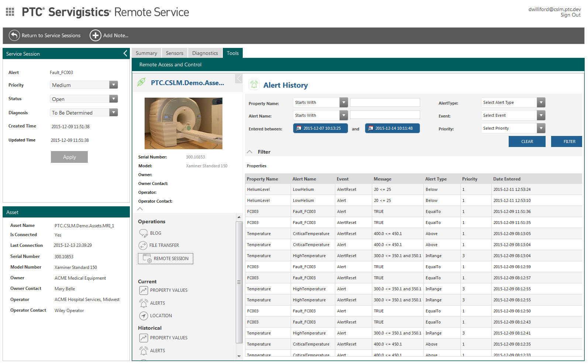Viewport: 588px width, 364px height.
Task: Click the MRI machine thumbnail image
Action: click(x=183, y=123)
